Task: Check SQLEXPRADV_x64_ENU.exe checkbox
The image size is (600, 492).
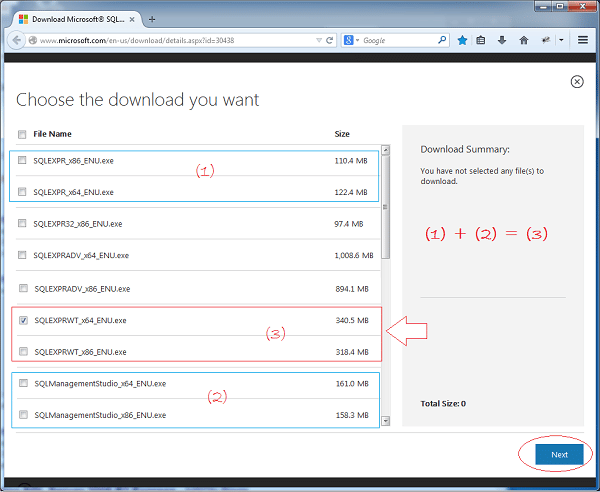Action: point(22,255)
